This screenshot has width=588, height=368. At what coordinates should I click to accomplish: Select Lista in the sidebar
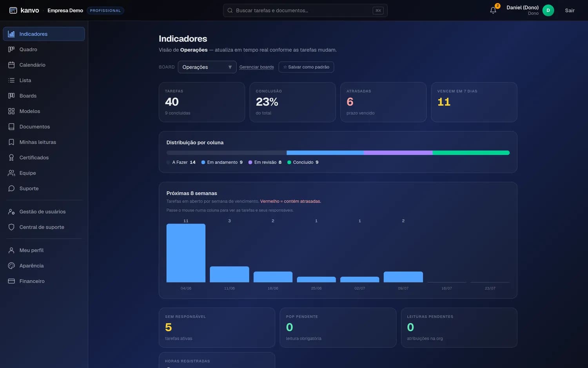tap(44, 80)
